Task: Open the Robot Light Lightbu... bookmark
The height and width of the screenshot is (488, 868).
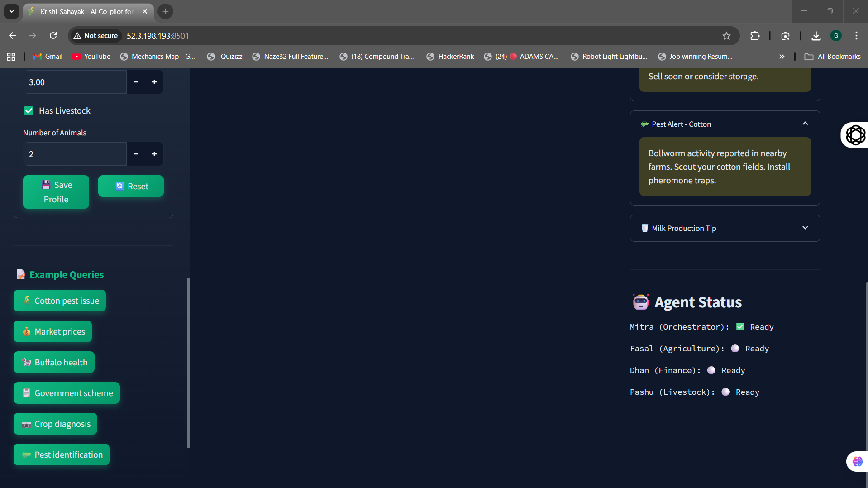Action: point(609,57)
